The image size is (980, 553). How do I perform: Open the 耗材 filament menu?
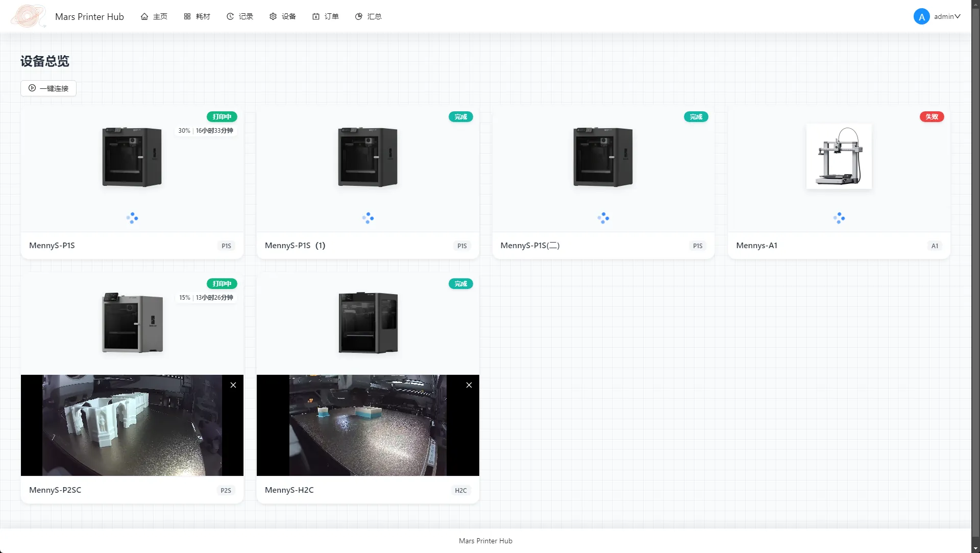point(197,16)
